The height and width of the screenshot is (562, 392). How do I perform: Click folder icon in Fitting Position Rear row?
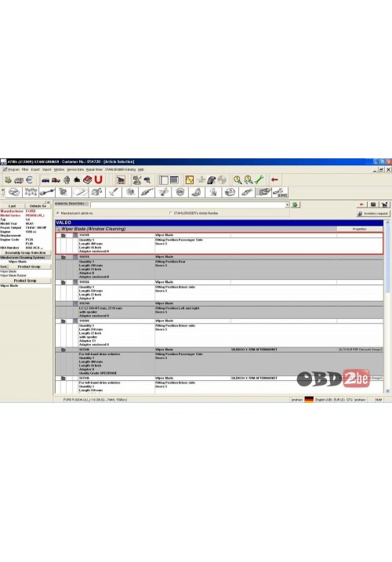point(64,257)
